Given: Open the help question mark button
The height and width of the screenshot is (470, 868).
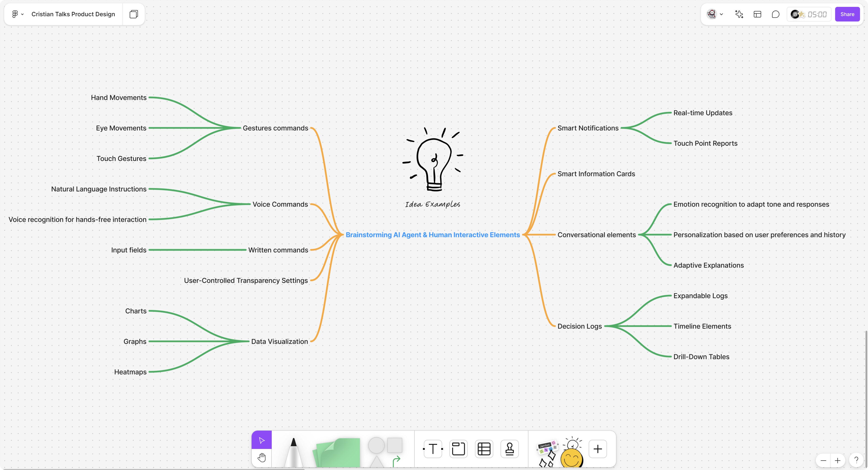Looking at the screenshot, I should pos(856,460).
